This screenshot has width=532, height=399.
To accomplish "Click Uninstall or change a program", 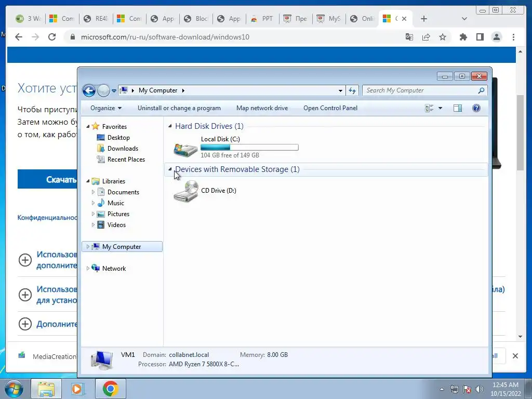I will [x=179, y=108].
